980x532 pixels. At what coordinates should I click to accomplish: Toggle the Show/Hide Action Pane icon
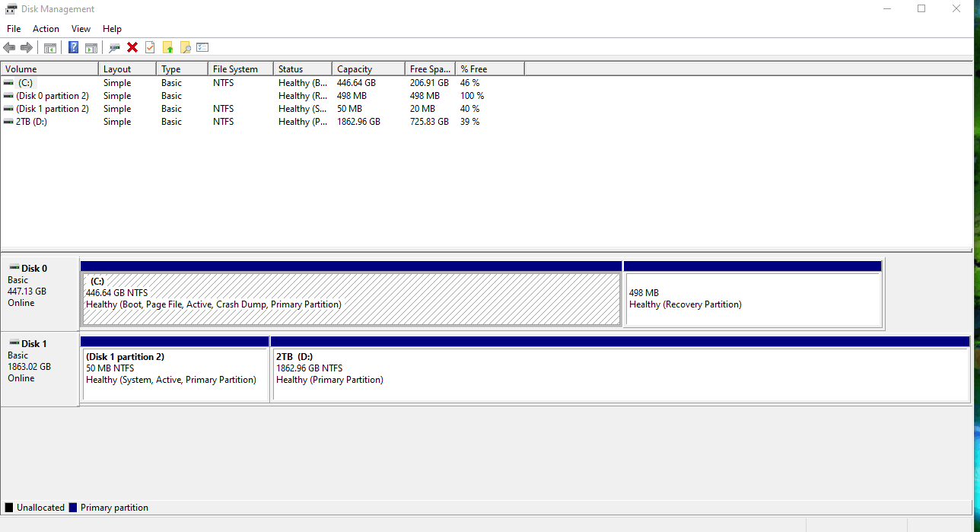coord(91,47)
